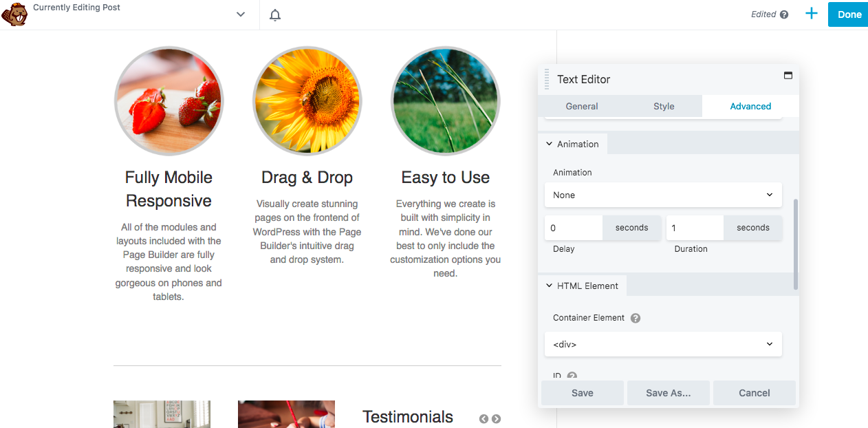Click the Done button

point(849,14)
